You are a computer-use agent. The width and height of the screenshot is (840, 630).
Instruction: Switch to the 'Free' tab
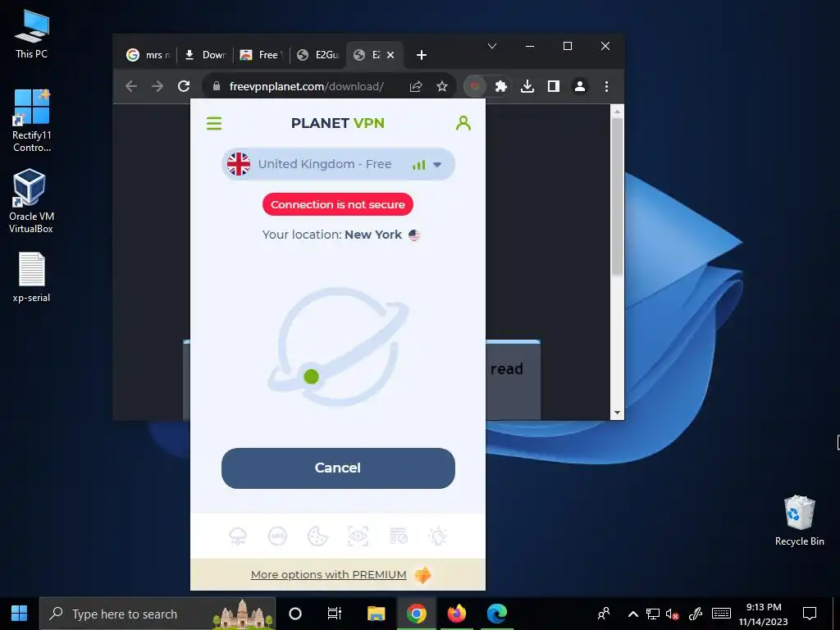(x=262, y=55)
